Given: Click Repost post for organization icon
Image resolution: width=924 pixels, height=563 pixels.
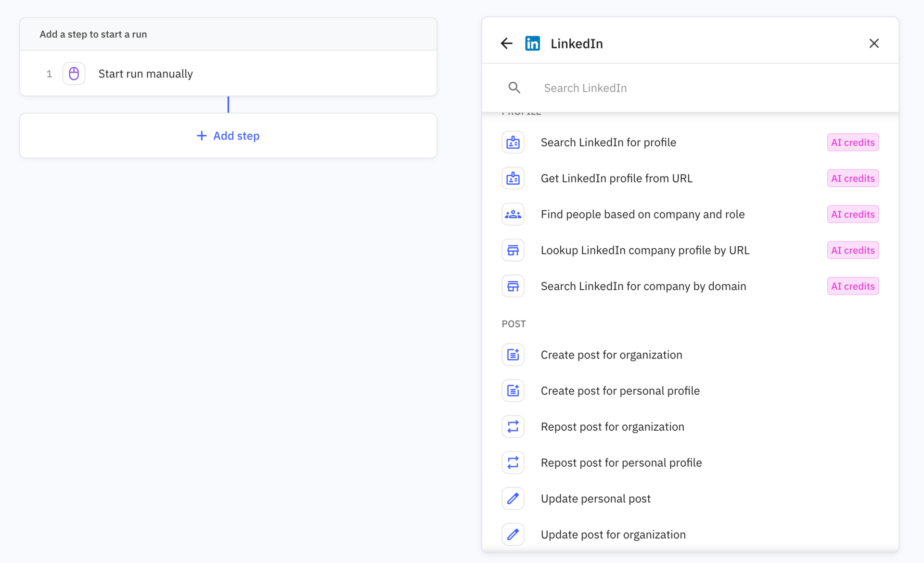Looking at the screenshot, I should click(513, 427).
